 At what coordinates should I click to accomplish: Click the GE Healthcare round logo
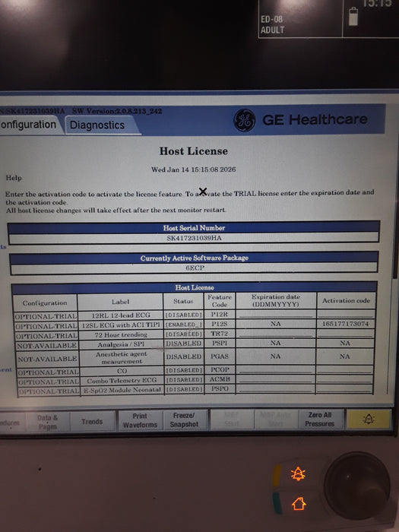click(x=244, y=120)
